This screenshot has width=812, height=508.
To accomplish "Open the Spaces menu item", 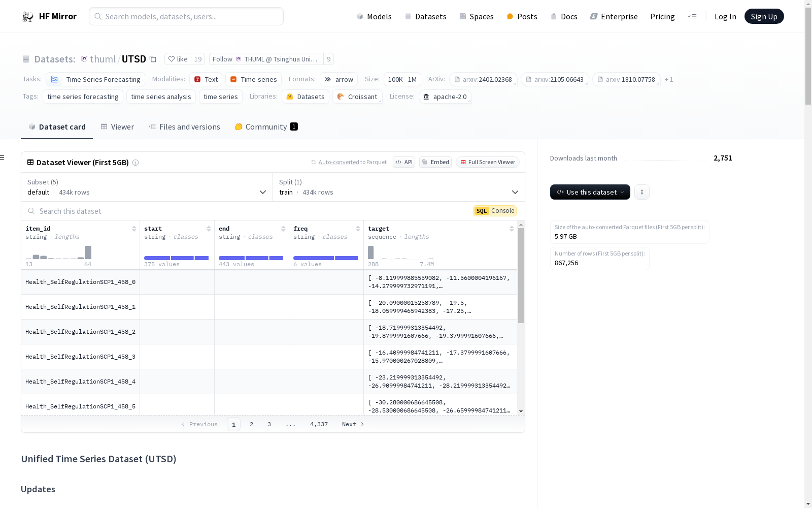I will click(476, 16).
